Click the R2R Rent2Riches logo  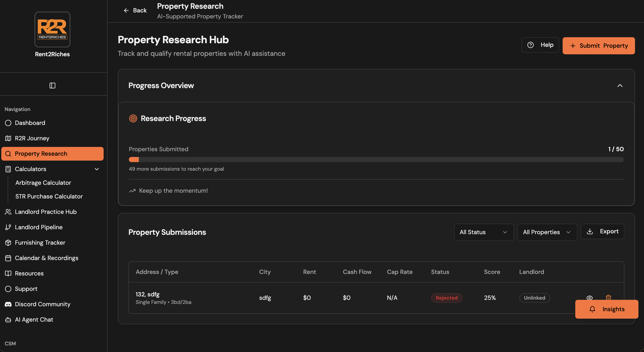pos(52,30)
